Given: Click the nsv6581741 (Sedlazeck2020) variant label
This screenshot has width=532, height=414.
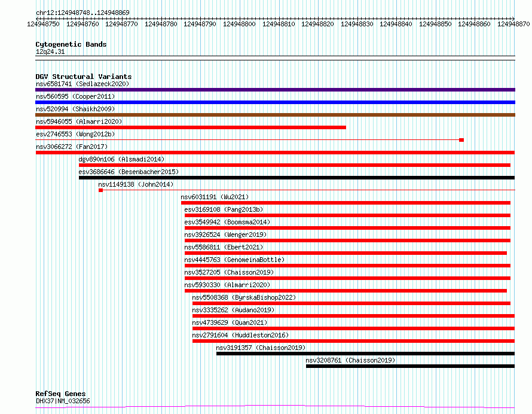Looking at the screenshot, I should point(82,84).
